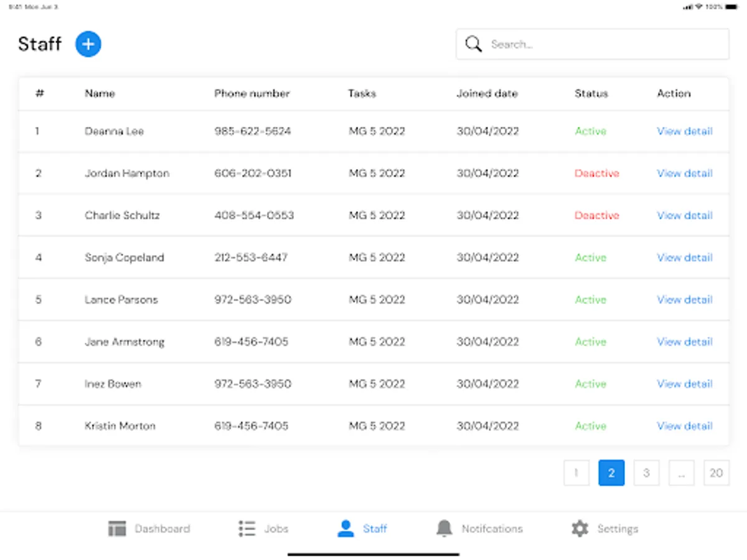Click the Staff page heading
The width and height of the screenshot is (747, 560).
[x=40, y=44]
